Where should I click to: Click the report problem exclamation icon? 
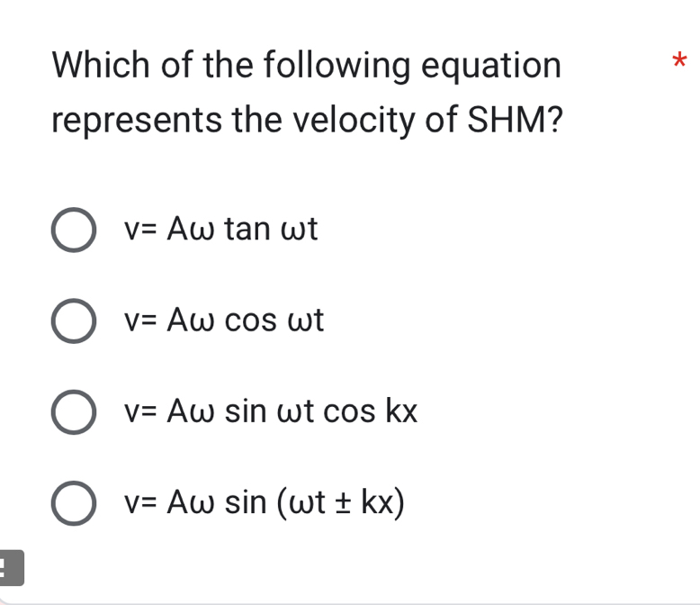9,569
